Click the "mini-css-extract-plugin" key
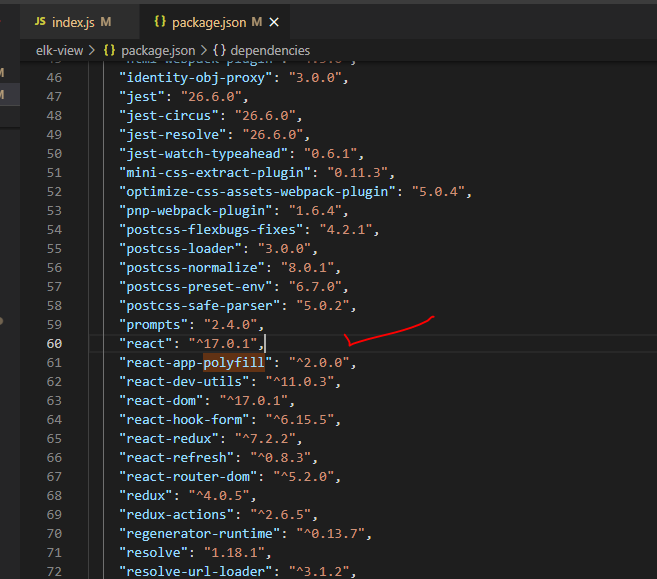The image size is (657, 579). coord(216,173)
